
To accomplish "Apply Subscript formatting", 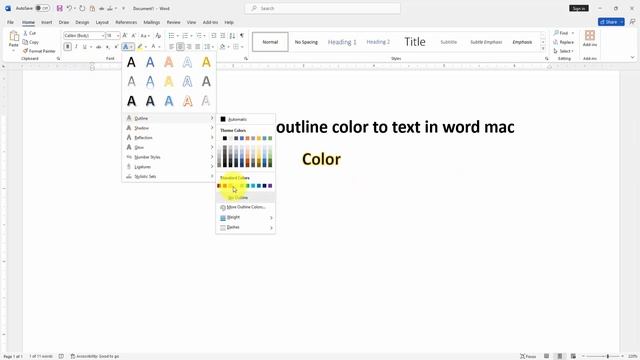I will click(x=107, y=47).
